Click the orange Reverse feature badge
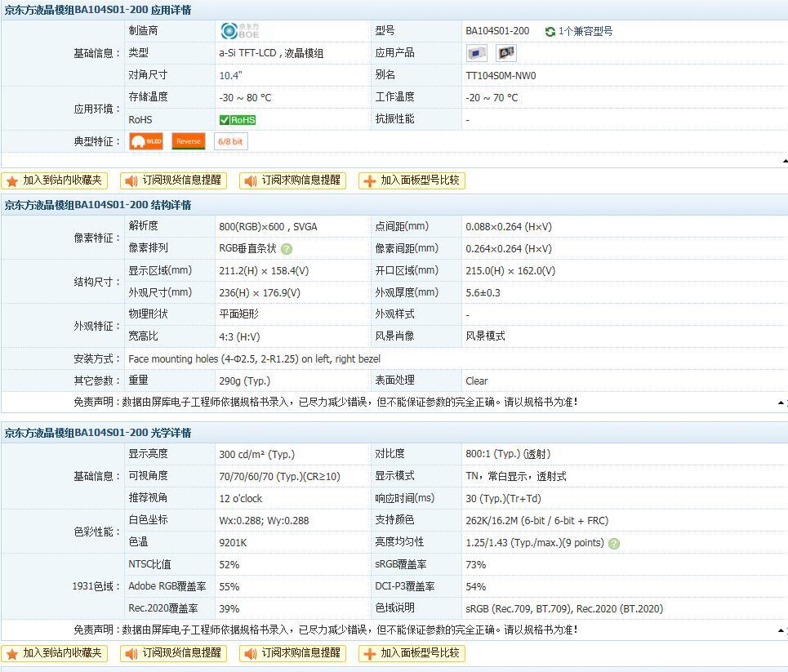 click(189, 141)
